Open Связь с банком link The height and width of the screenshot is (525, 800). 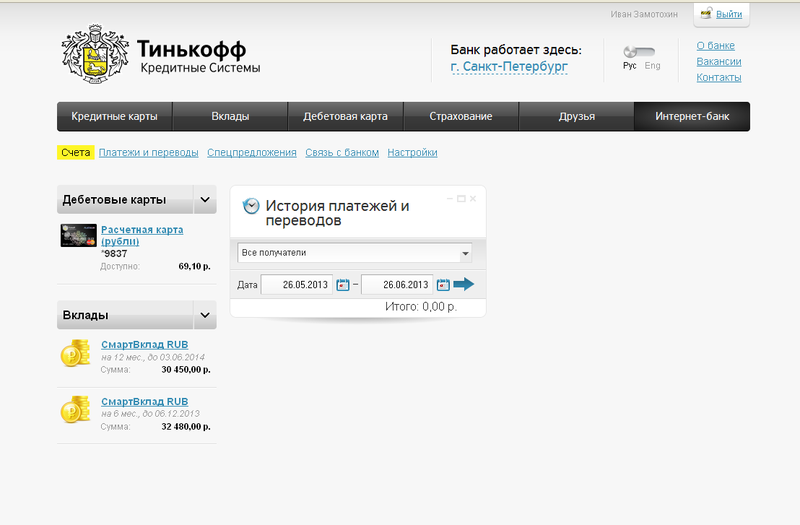342,153
